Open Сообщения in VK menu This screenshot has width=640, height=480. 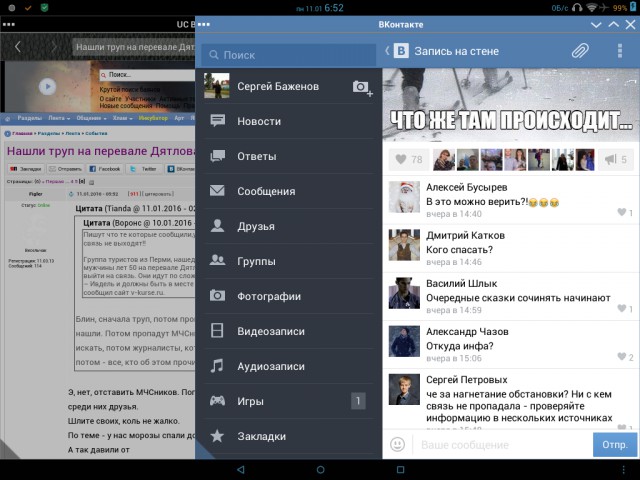[289, 191]
